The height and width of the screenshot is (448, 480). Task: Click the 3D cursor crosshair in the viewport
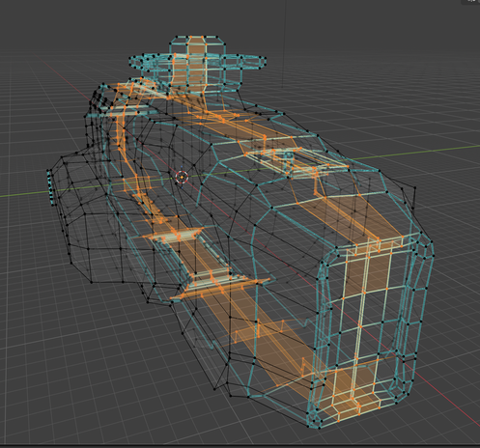click(183, 177)
